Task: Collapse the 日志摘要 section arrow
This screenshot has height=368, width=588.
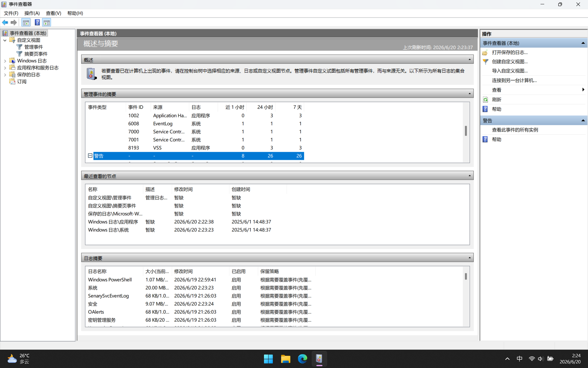Action: tap(469, 258)
